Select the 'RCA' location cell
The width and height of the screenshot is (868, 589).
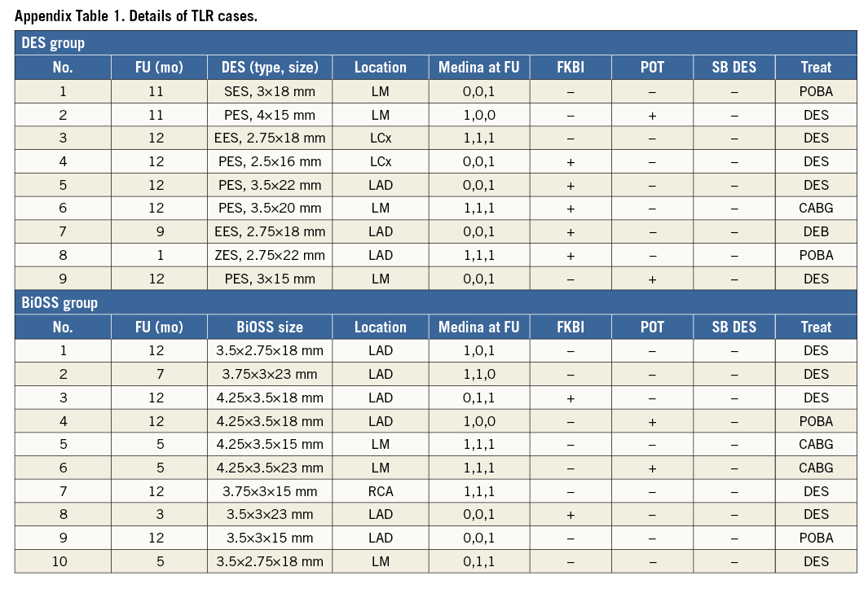(x=380, y=491)
